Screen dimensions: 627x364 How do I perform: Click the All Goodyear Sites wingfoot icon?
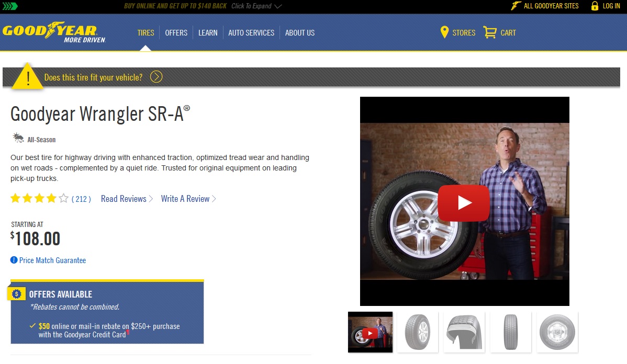click(516, 6)
